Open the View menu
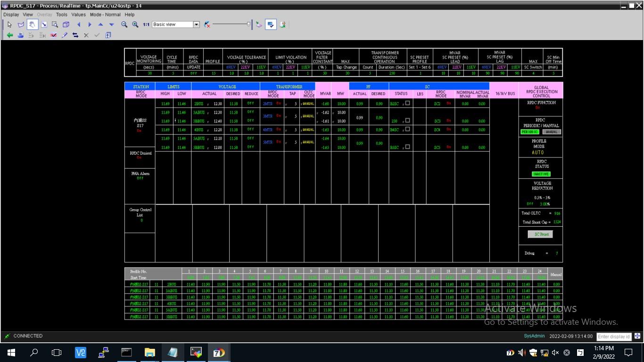644x362 pixels. click(28, 15)
